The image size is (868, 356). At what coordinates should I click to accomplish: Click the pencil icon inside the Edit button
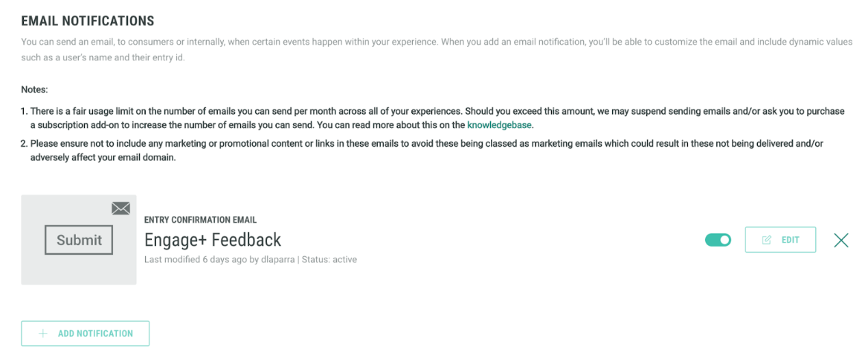(767, 240)
